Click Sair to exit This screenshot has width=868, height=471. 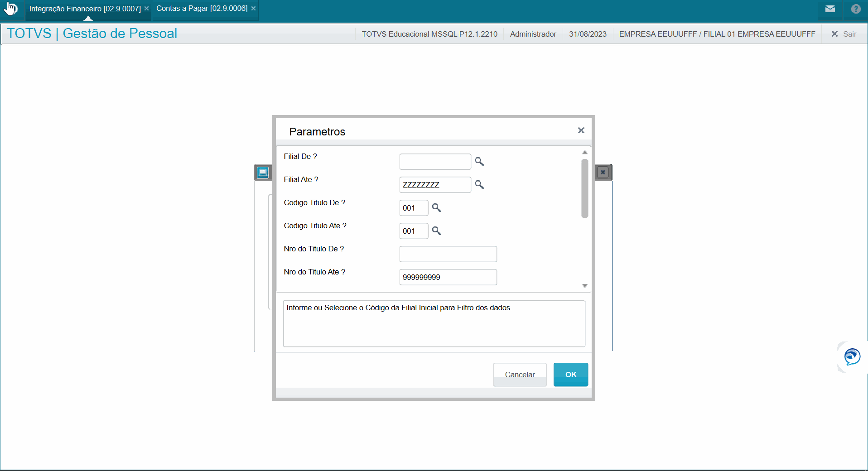844,34
